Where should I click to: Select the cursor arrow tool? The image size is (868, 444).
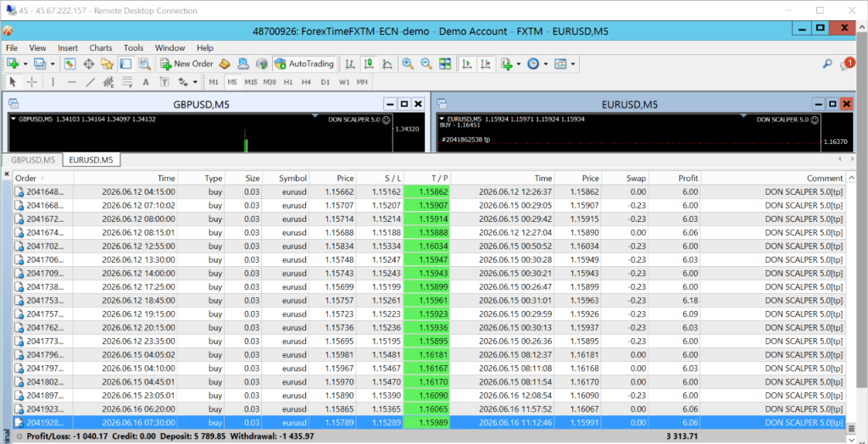(14, 82)
